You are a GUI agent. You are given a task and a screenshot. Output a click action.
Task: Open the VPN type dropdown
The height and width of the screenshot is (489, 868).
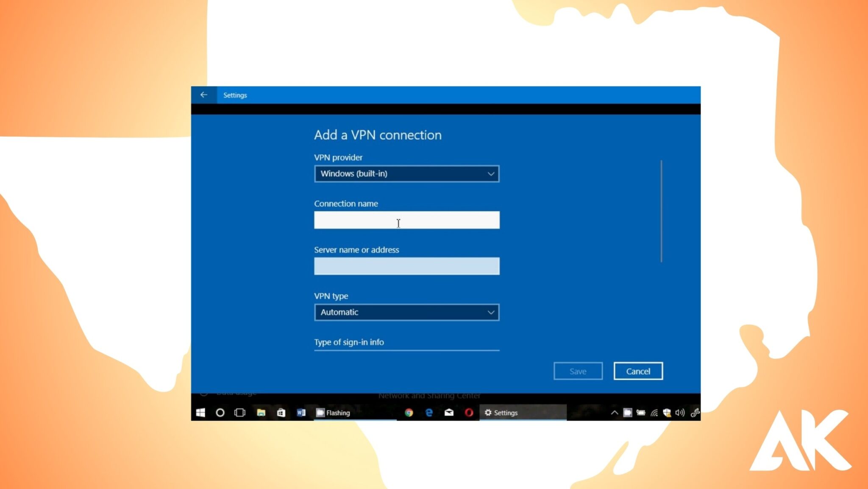(x=406, y=312)
